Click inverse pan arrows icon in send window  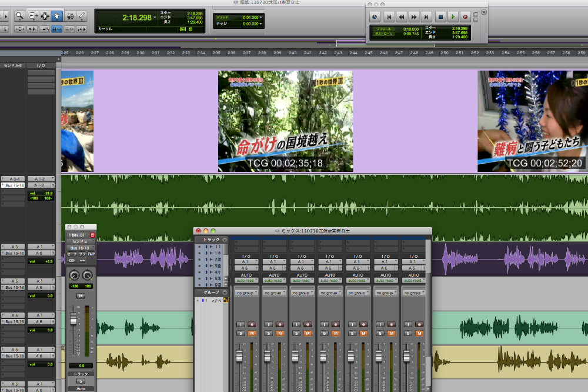click(82, 261)
